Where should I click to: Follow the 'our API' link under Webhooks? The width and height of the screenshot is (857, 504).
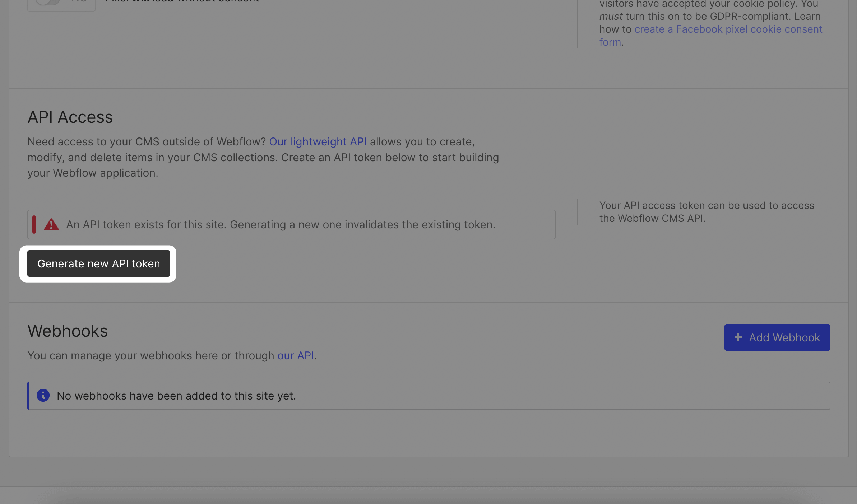(295, 356)
